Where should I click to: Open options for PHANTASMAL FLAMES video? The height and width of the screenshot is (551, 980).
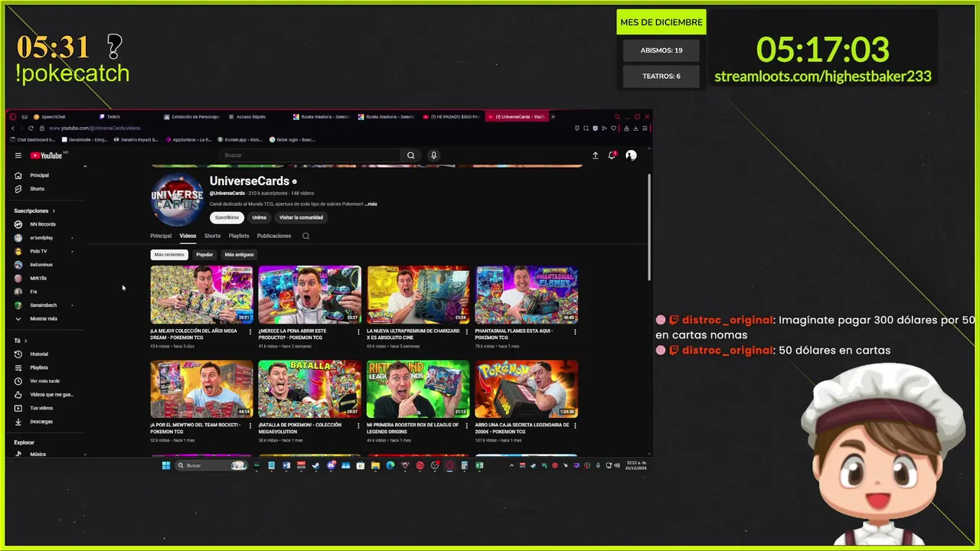point(575,331)
